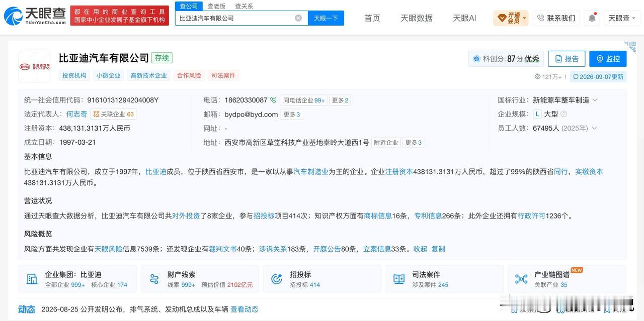Click the info icon beside 大型
This screenshot has height=321, width=644.
pos(564,114)
